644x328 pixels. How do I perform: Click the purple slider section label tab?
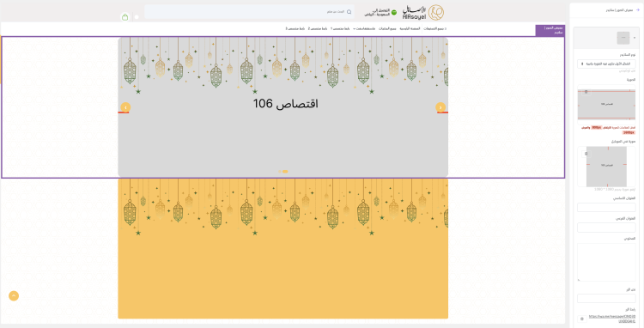point(550,30)
